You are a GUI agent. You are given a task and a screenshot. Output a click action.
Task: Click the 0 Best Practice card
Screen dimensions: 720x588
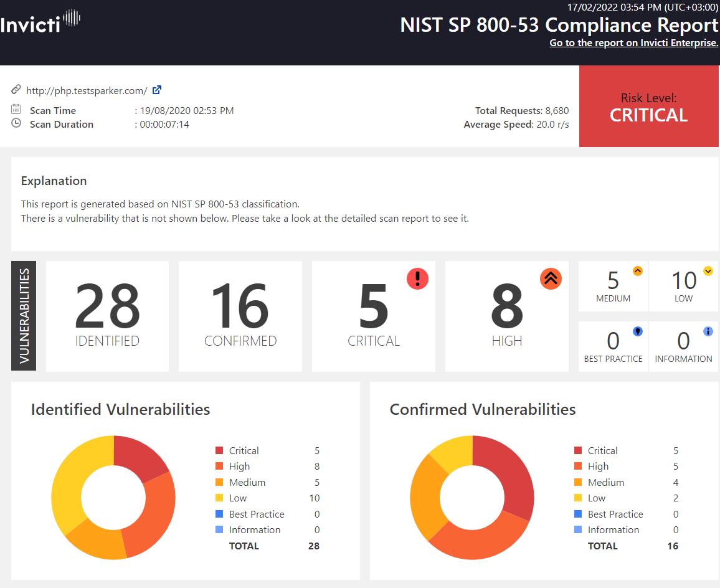point(613,346)
